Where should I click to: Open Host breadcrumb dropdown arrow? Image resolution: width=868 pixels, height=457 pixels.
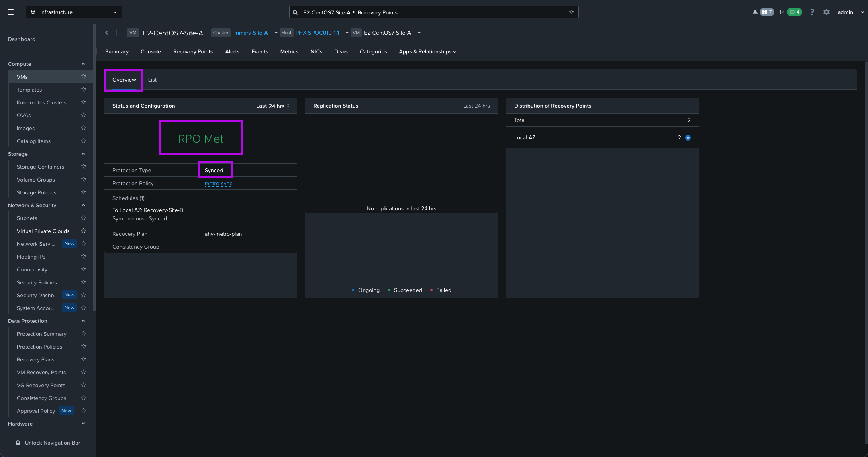[x=347, y=33]
